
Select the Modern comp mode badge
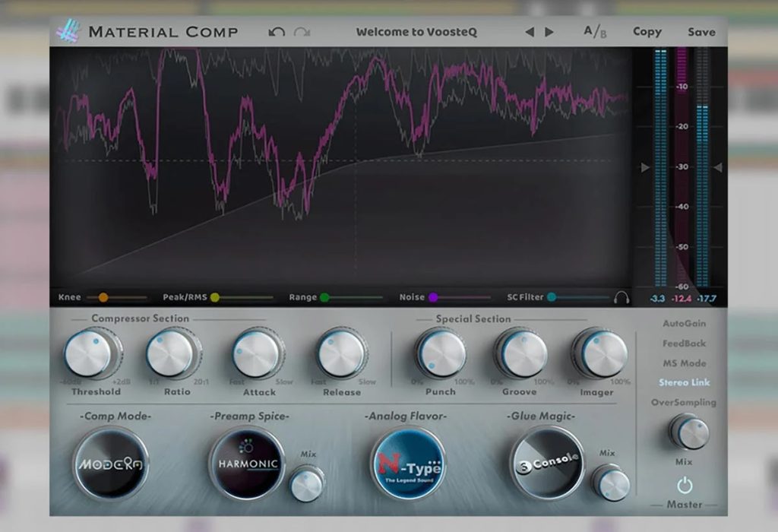tap(110, 464)
